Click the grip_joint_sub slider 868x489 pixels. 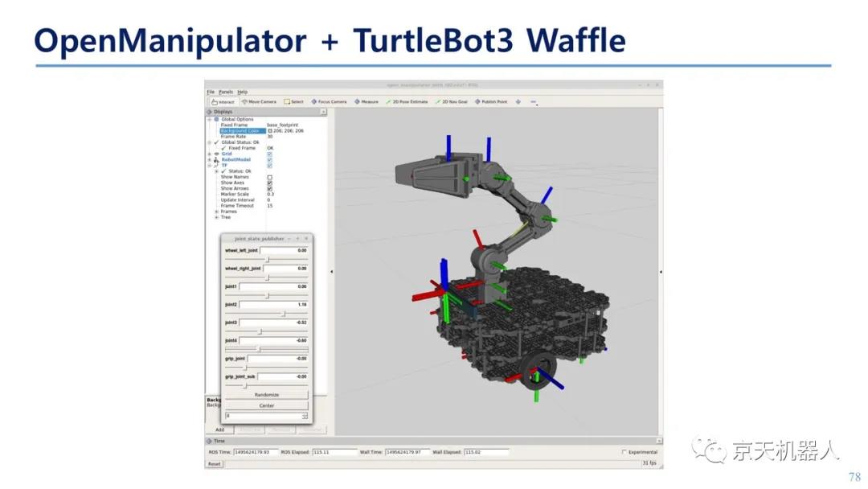(x=266, y=385)
